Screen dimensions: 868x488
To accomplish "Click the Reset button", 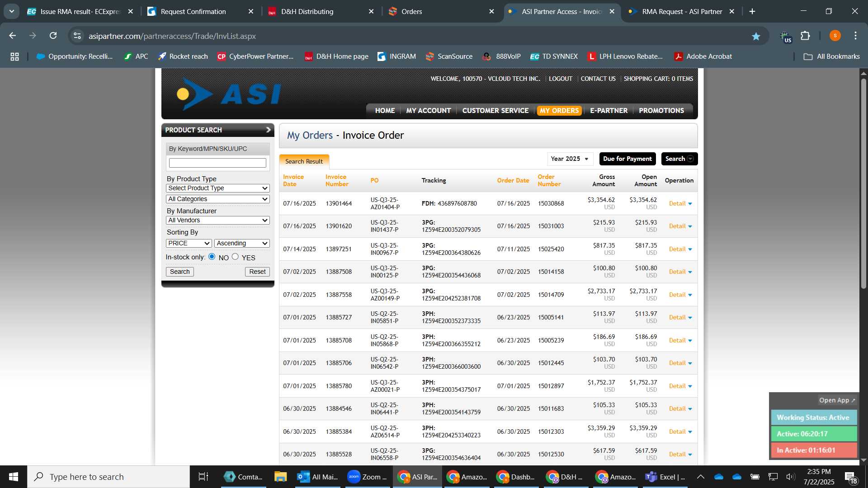I will tap(257, 272).
